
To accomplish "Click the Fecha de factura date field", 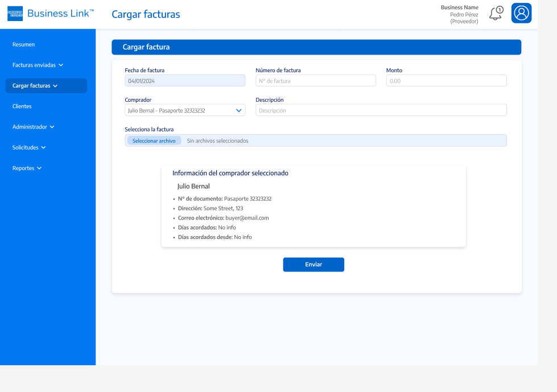I will (x=185, y=81).
